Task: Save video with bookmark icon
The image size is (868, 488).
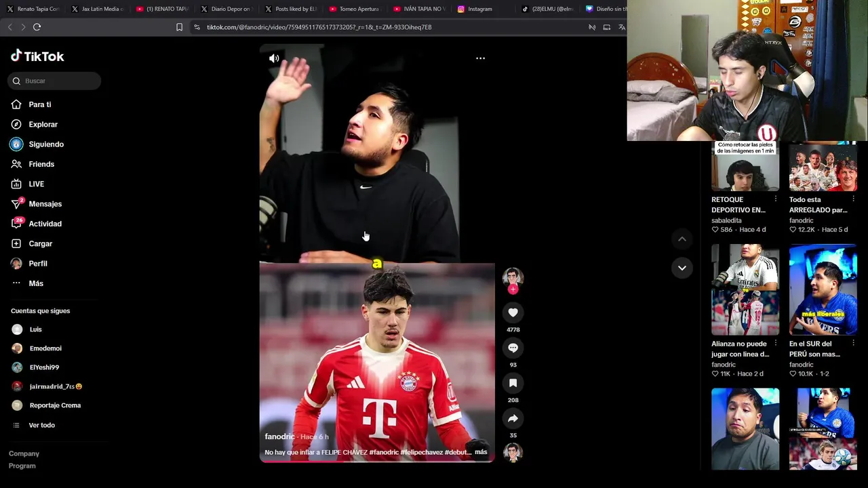Action: coord(513,383)
